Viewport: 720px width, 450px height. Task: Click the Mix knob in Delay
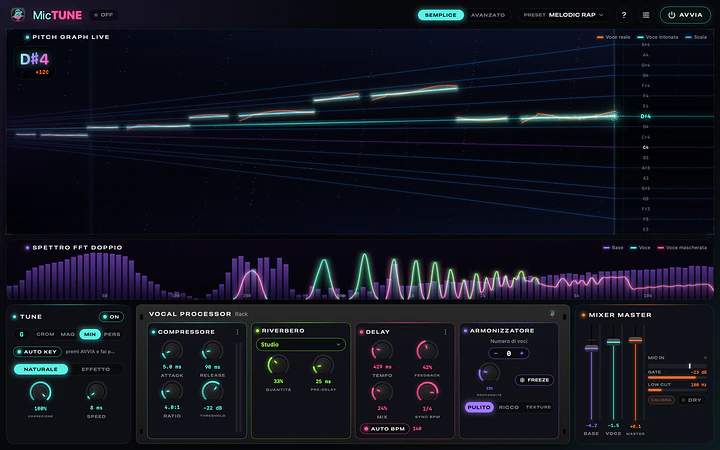coord(382,392)
